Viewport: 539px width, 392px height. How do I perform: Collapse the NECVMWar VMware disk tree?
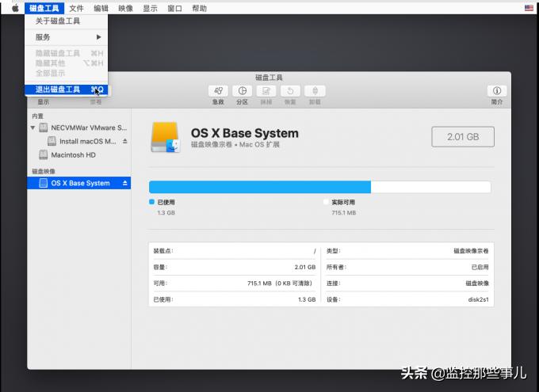pyautogui.click(x=32, y=127)
